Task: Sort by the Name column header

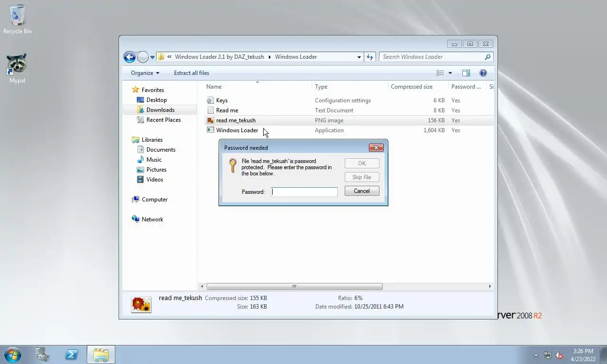Action: 258,87
